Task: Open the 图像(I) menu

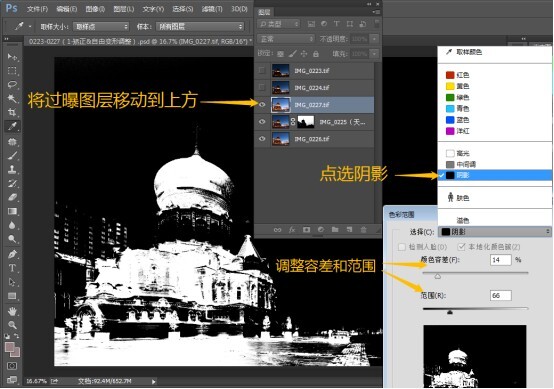Action: point(95,8)
